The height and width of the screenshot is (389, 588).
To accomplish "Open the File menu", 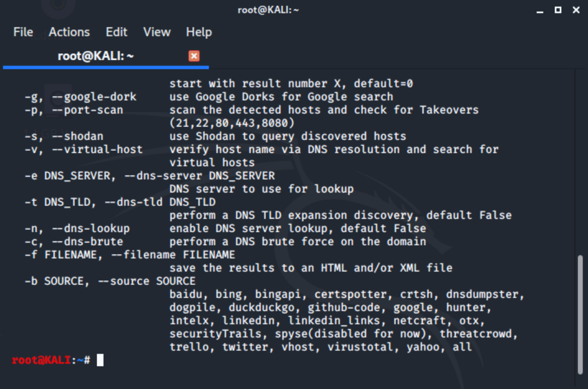I will tap(23, 32).
